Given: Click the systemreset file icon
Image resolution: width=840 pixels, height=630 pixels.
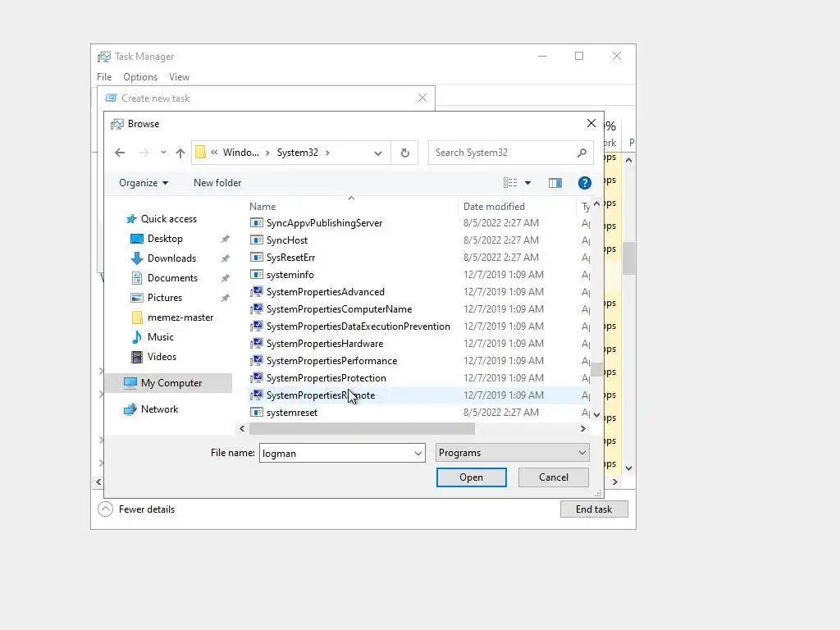Looking at the screenshot, I should click(x=257, y=413).
